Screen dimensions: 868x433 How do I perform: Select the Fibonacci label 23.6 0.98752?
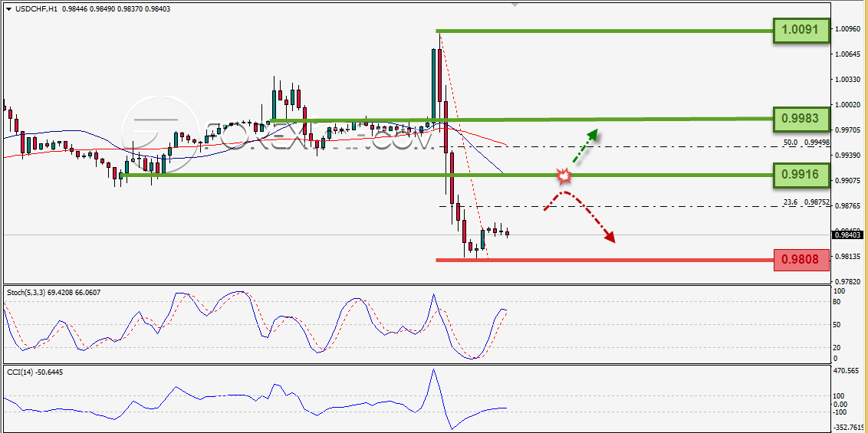(x=807, y=202)
